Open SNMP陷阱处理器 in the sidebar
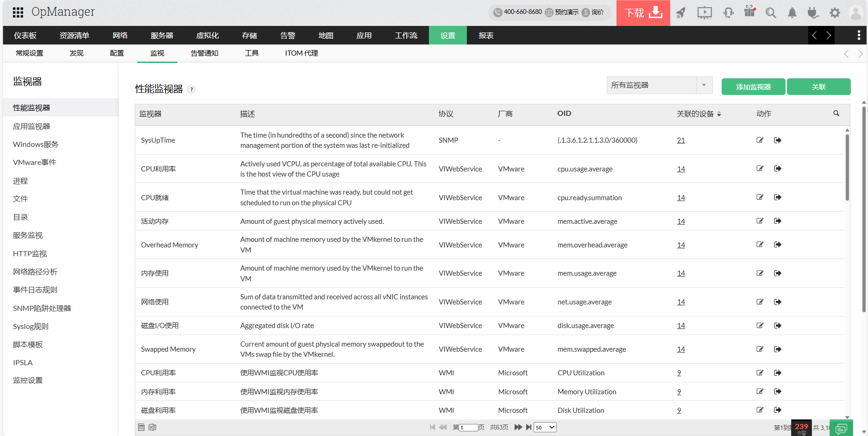 [42, 309]
